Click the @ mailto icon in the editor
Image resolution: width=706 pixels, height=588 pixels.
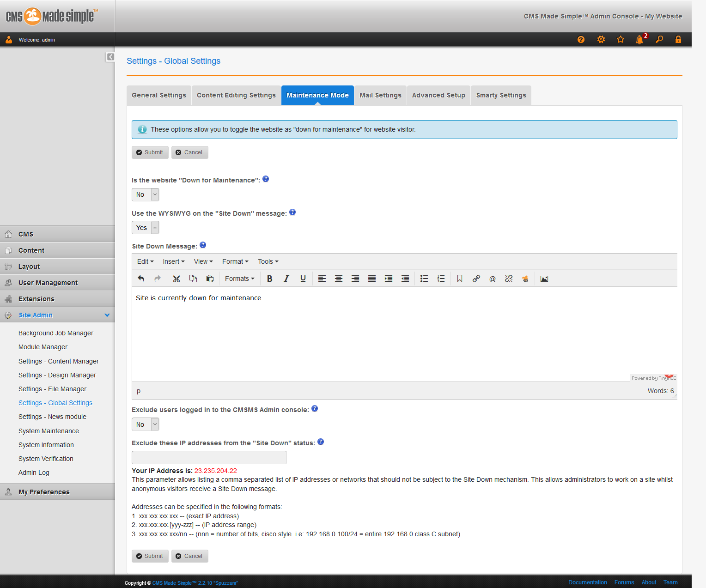(493, 279)
